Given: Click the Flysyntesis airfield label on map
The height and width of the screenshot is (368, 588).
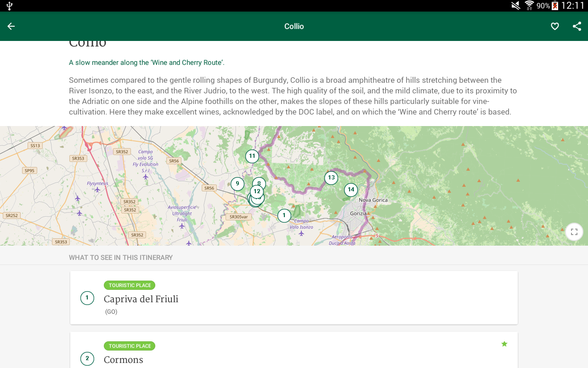Looking at the screenshot, I should click(97, 184).
